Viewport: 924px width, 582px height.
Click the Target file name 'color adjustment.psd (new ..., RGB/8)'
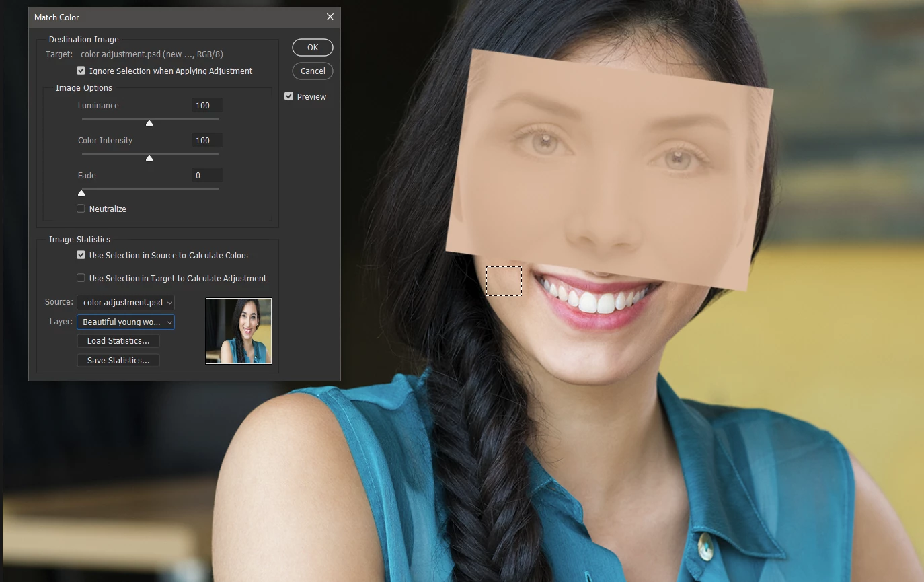pyautogui.click(x=152, y=54)
